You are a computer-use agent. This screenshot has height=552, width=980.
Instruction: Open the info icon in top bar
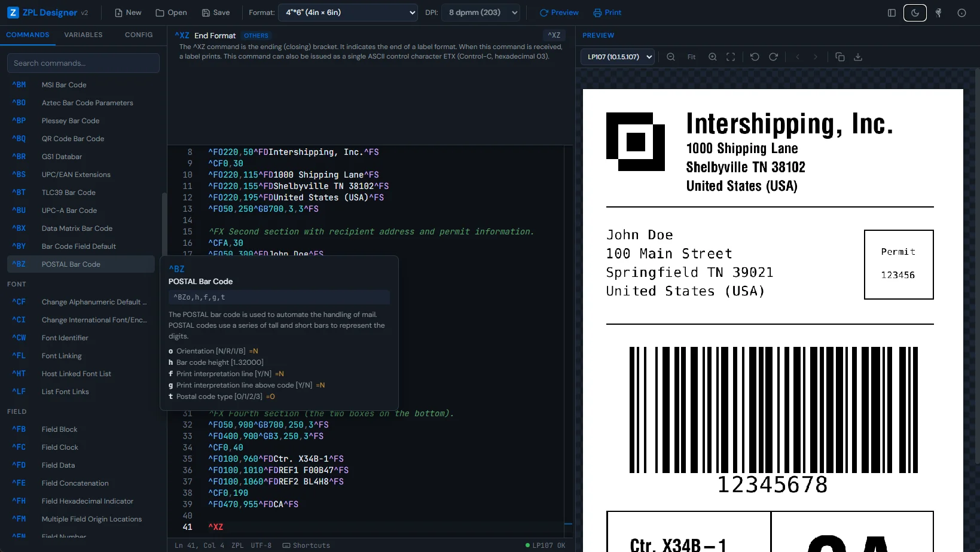point(961,13)
